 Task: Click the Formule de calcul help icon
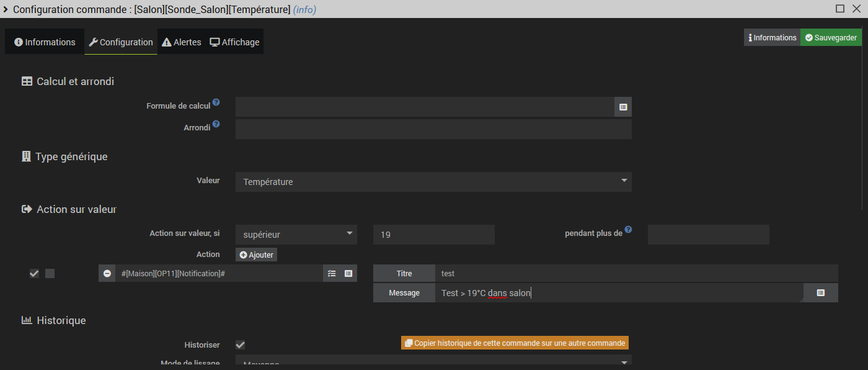pos(216,102)
